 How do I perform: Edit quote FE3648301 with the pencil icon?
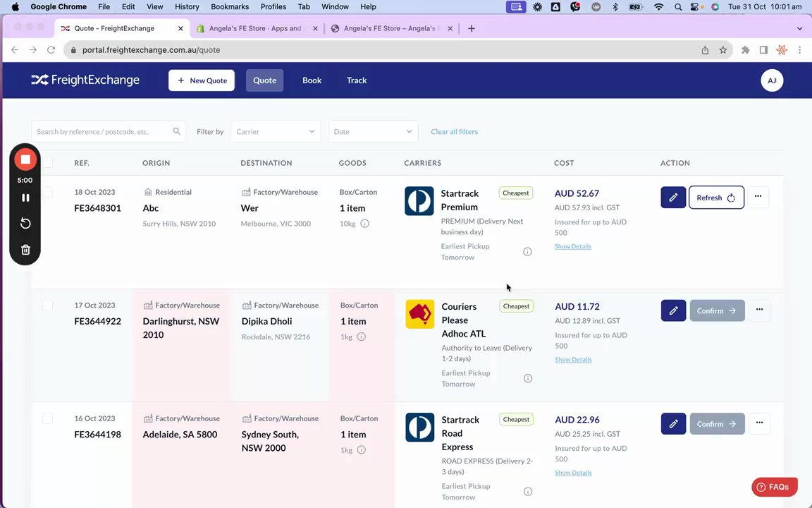(673, 198)
